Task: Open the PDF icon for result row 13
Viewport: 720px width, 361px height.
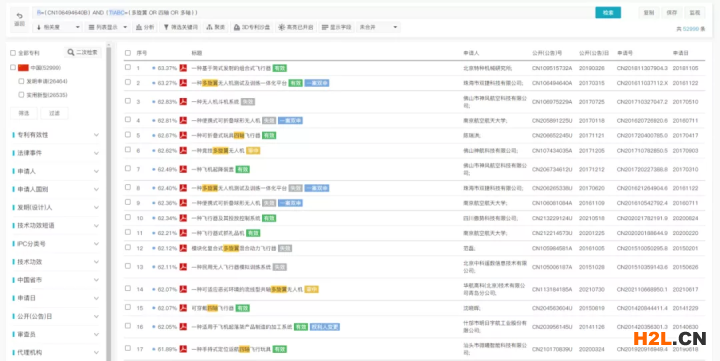Action: [183, 266]
